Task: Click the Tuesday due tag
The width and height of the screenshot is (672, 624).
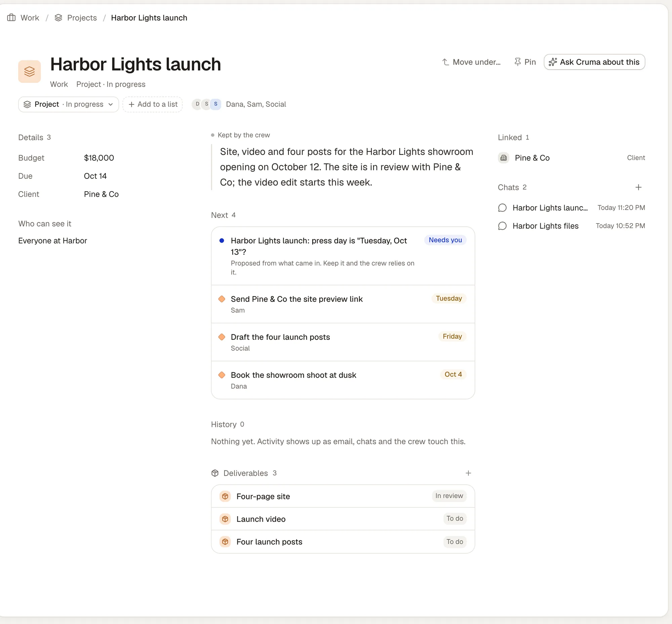Action: (x=449, y=298)
